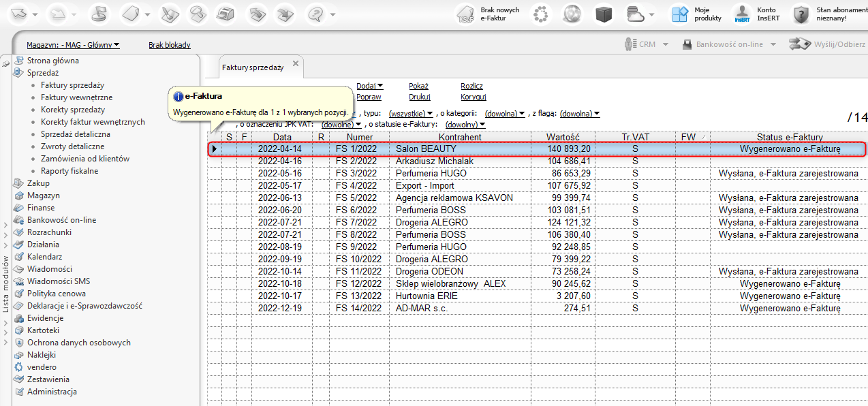This screenshot has height=406, width=868.
Task: Sort the table by the Wartość column
Action: pos(562,137)
